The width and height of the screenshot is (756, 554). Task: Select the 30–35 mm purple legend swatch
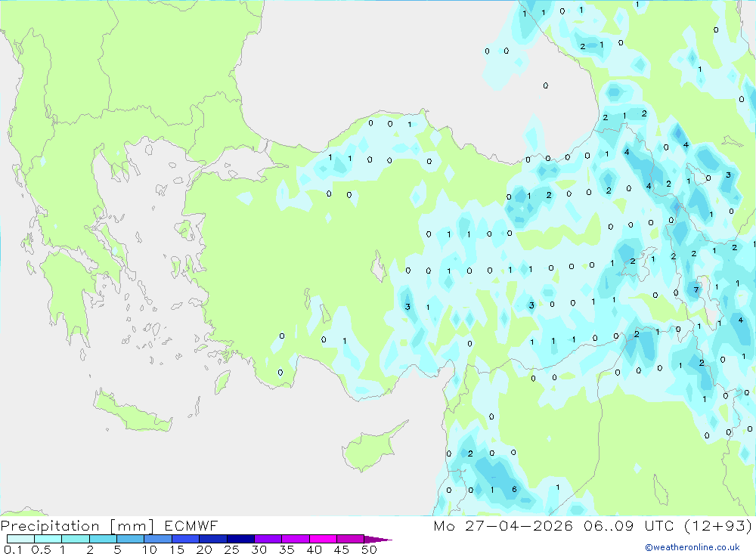(x=268, y=539)
